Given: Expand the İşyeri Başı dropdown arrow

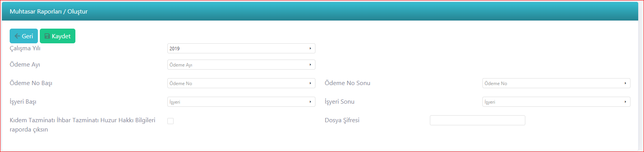Looking at the screenshot, I should (310, 102).
